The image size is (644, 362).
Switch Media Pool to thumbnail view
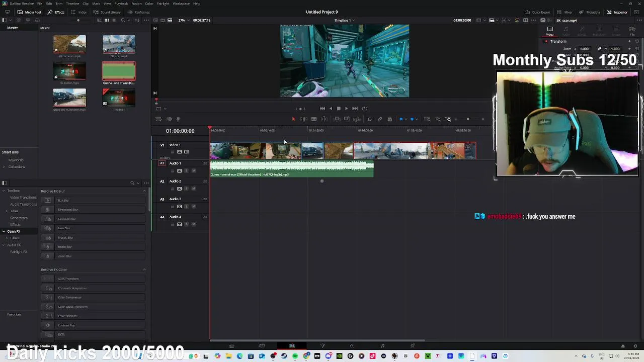tap(107, 20)
